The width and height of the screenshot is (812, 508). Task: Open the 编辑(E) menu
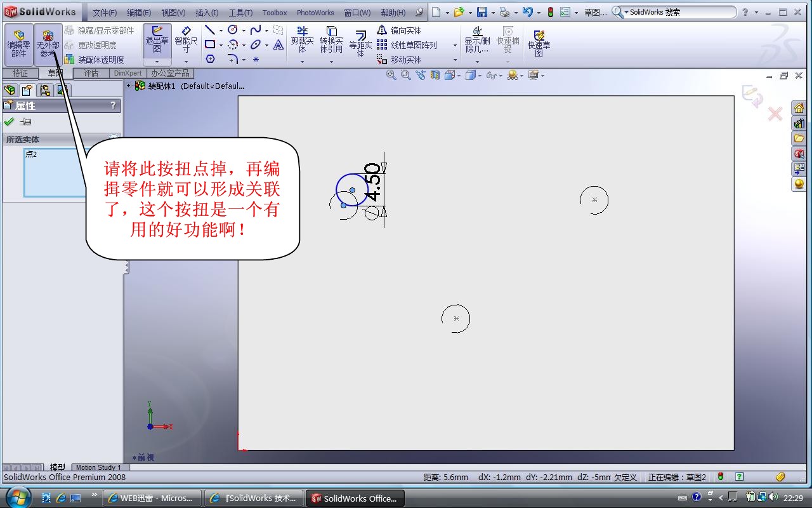click(139, 13)
